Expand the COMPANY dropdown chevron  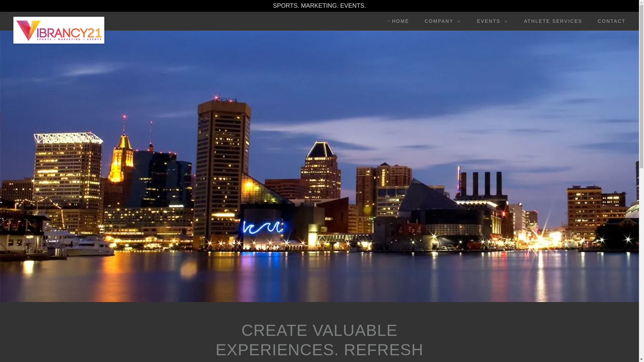[459, 21]
